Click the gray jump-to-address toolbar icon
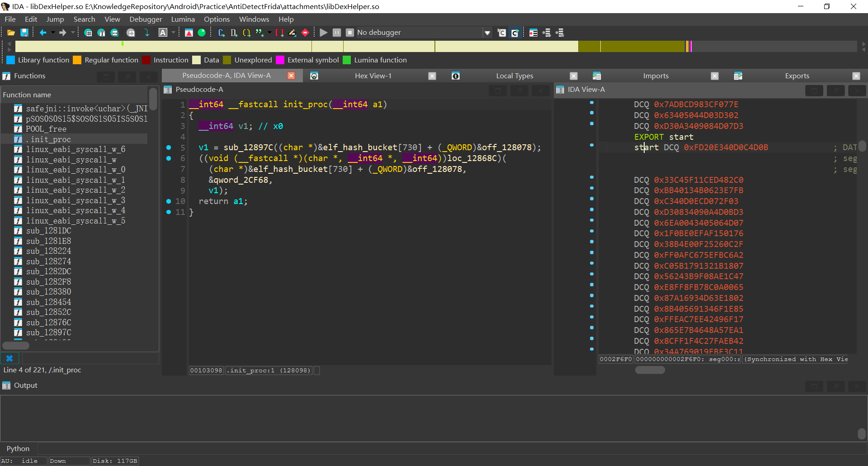 [x=131, y=33]
